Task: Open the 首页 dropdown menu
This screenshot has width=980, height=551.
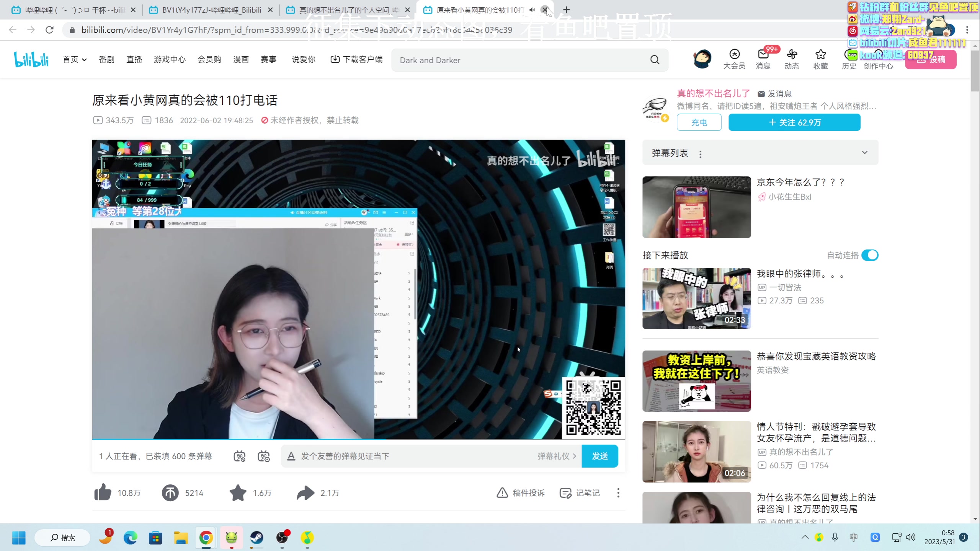Action: pyautogui.click(x=75, y=59)
